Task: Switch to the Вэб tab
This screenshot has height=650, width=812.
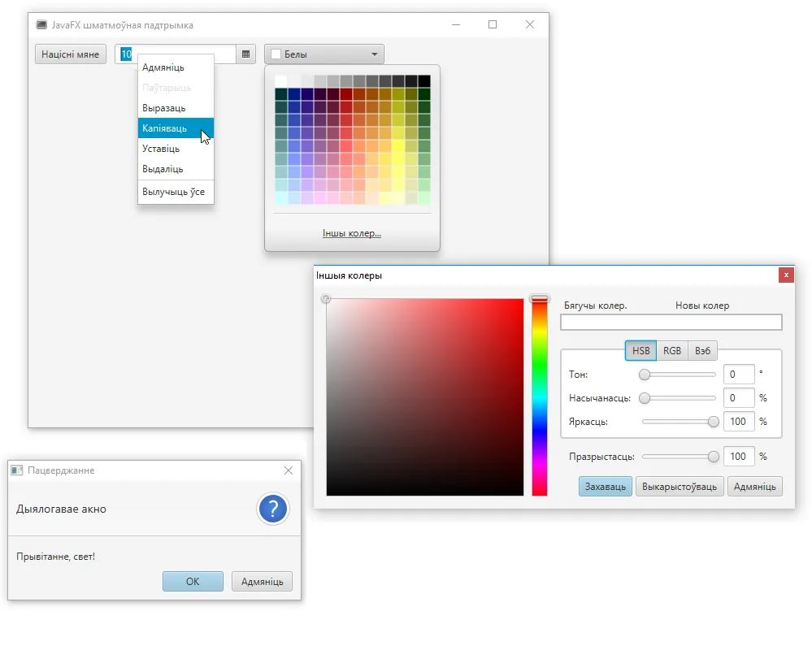Action: pos(703,351)
